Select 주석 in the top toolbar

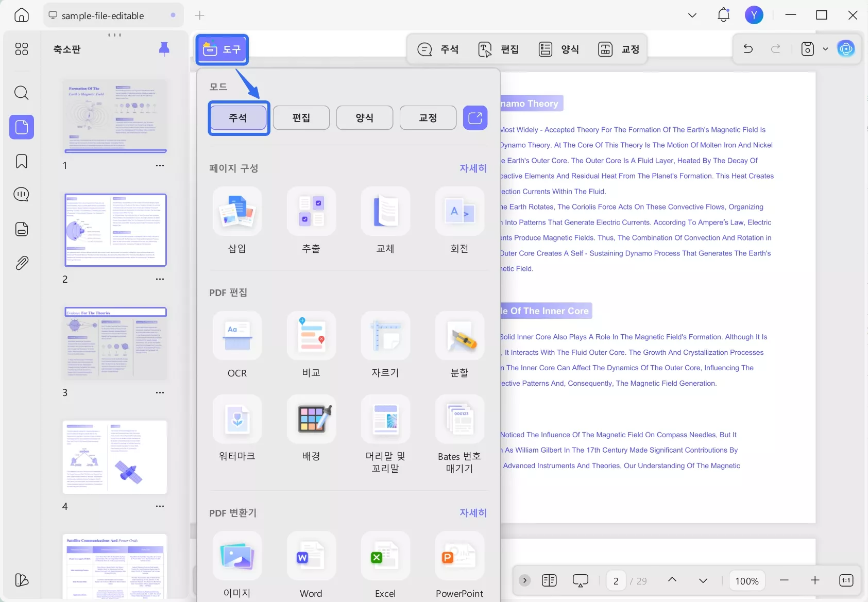pyautogui.click(x=438, y=49)
